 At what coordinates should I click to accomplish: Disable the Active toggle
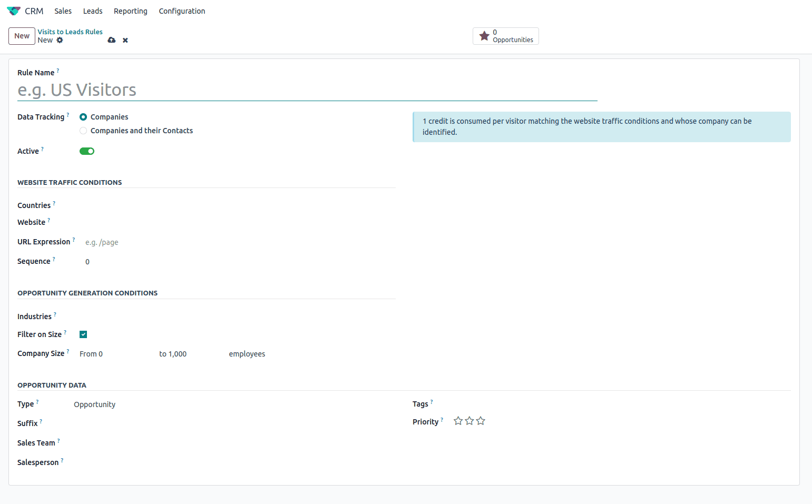pos(87,151)
